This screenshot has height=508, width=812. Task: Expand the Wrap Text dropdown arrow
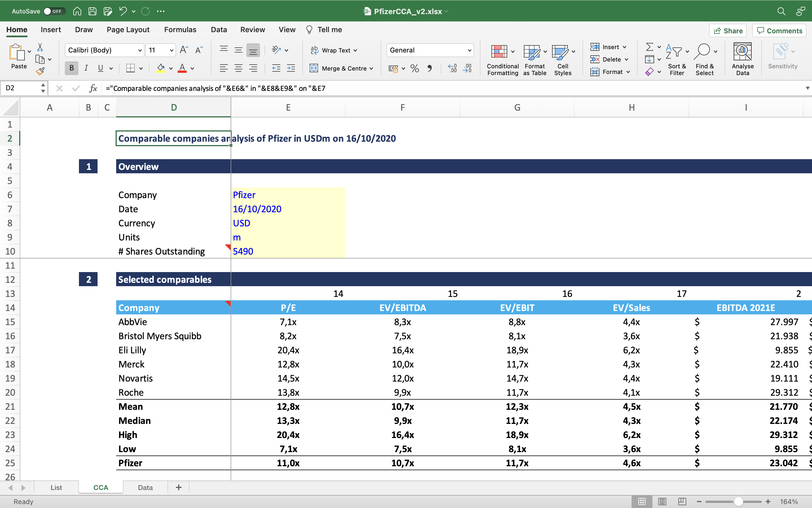[x=355, y=51]
